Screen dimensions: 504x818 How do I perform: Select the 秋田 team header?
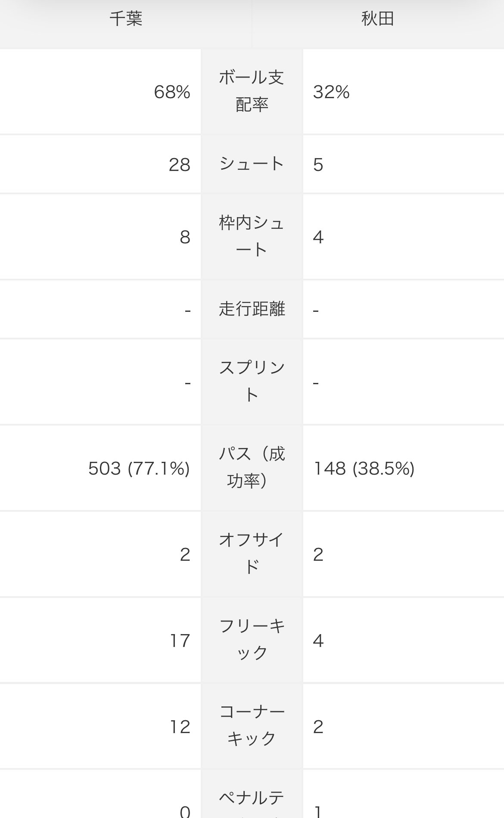378,19
